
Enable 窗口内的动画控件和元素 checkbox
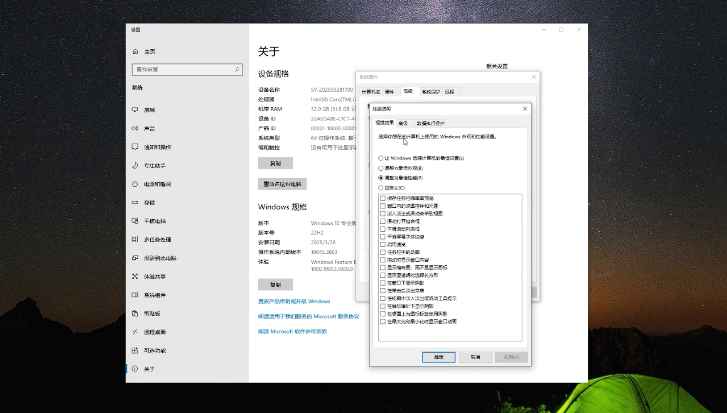point(383,206)
